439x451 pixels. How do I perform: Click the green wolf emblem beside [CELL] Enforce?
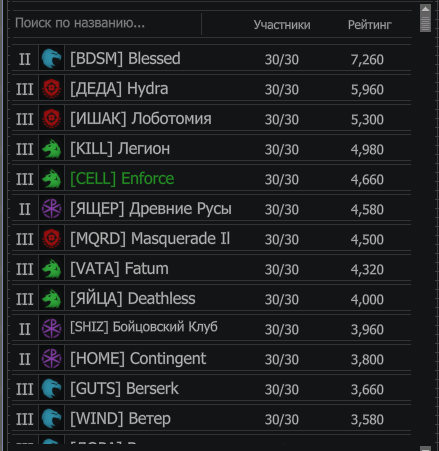[51, 179]
